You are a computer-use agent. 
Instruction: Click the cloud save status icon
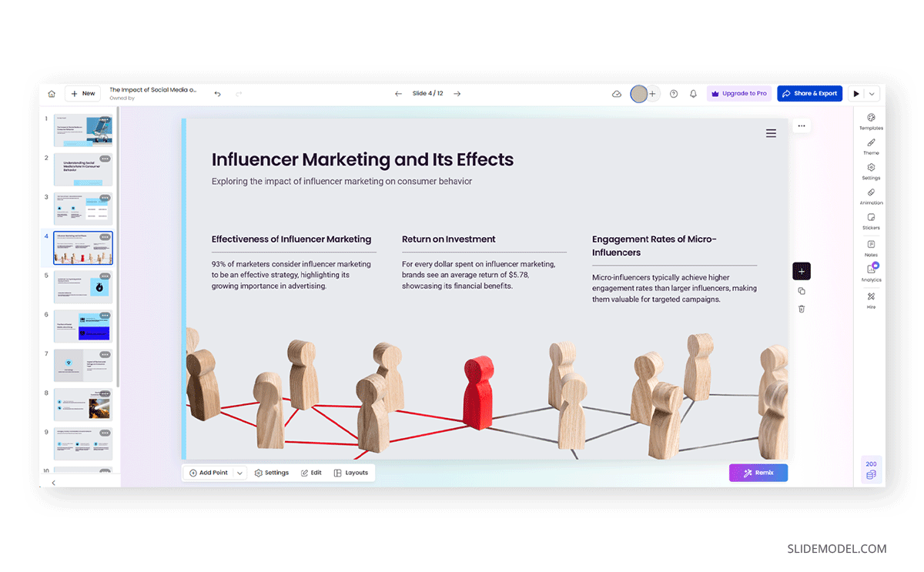coord(617,94)
